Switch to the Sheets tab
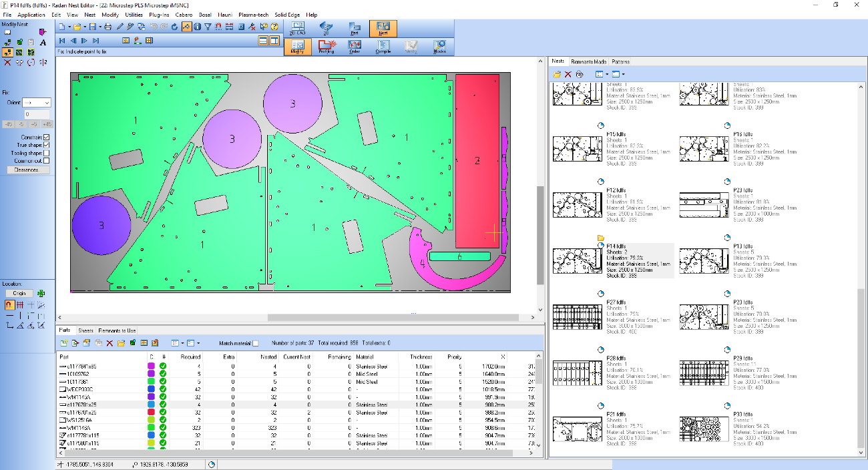Screen dimensions: 868x470 pos(85,330)
